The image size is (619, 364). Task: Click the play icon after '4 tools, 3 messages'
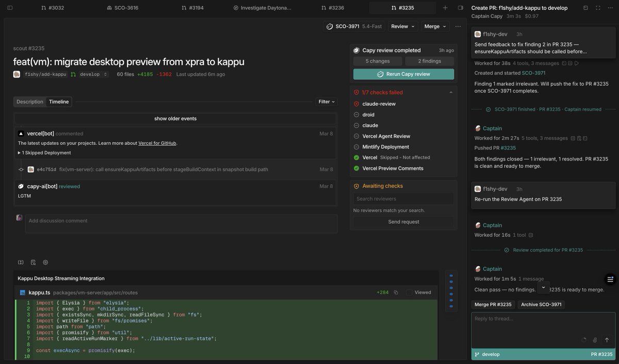(x=577, y=63)
